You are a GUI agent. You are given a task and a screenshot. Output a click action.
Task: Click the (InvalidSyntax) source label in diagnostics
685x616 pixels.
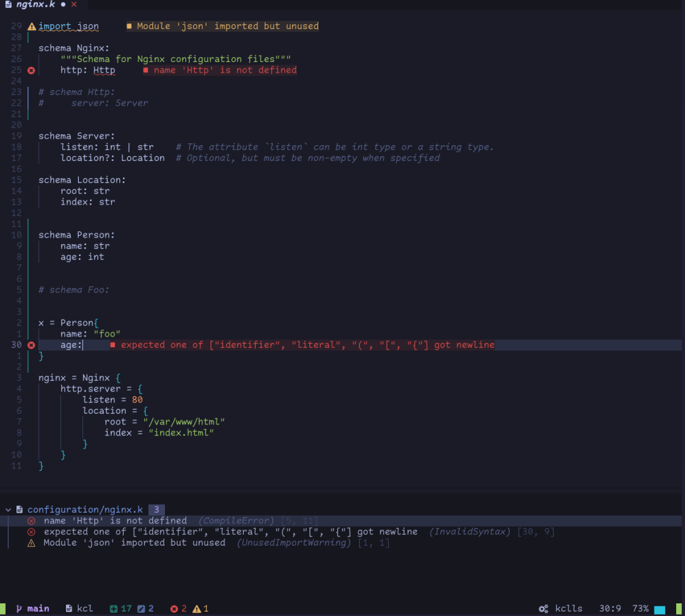(469, 532)
